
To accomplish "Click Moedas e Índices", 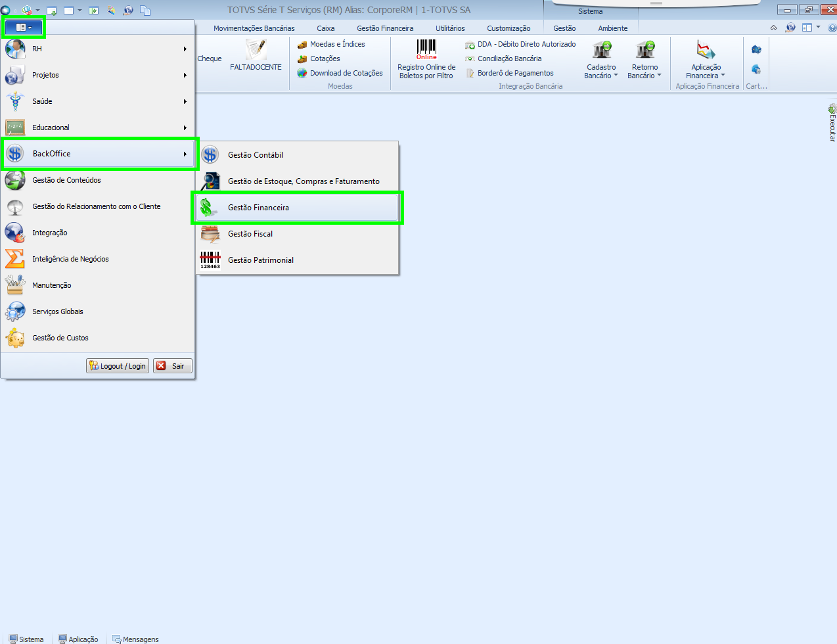I will (x=331, y=44).
